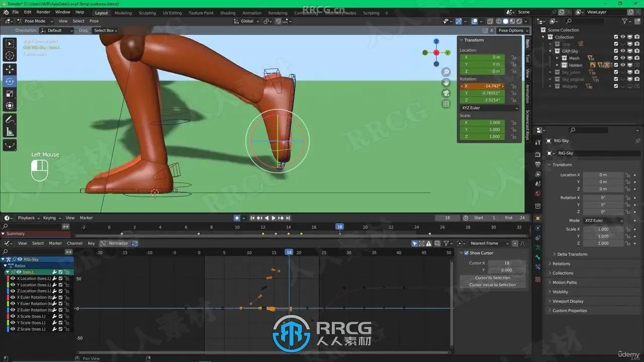Click the lock icon beside Location X in Item panel
644x362 pixels.
(x=514, y=57)
